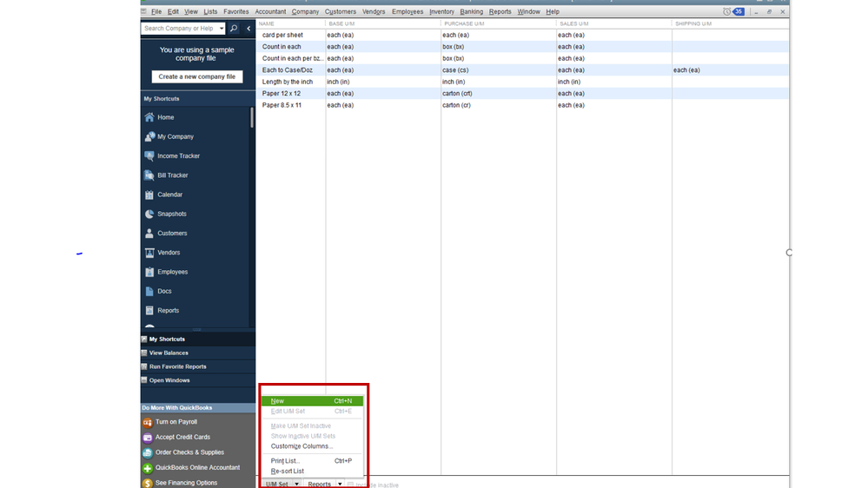Image resolution: width=868 pixels, height=488 pixels.
Task: Click 'case (cs)' purchase unit cell
Action: [455, 70]
